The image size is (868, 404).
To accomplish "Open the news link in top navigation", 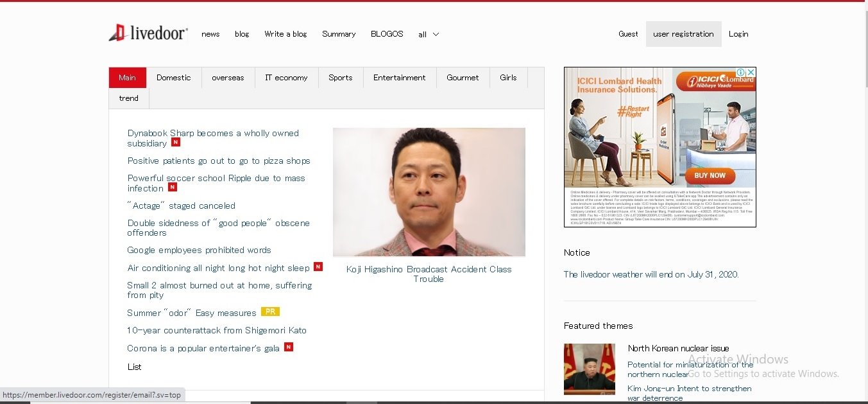I will pyautogui.click(x=210, y=34).
